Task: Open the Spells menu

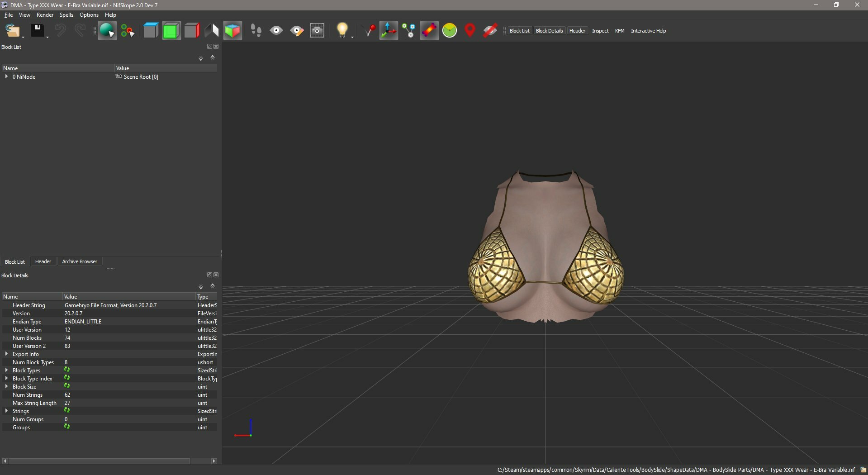Action: pos(66,15)
